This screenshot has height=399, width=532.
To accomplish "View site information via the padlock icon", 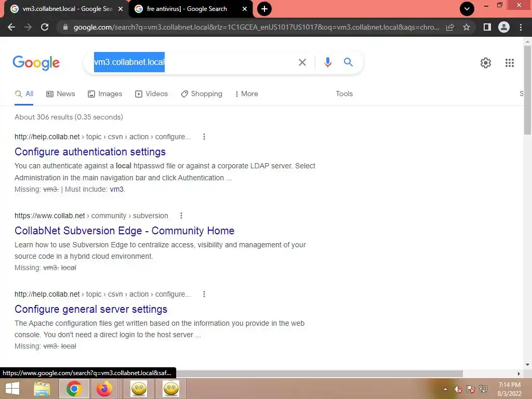I will click(x=65, y=27).
